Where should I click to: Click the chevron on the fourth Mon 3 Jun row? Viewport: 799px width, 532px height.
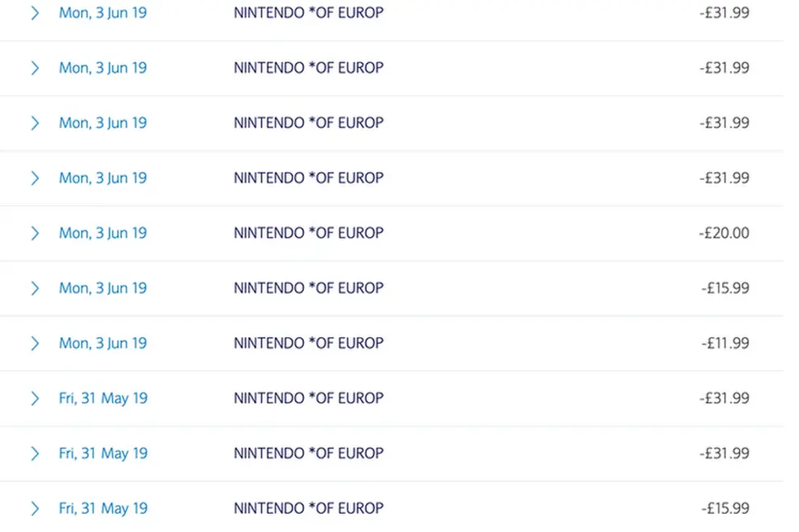(34, 178)
